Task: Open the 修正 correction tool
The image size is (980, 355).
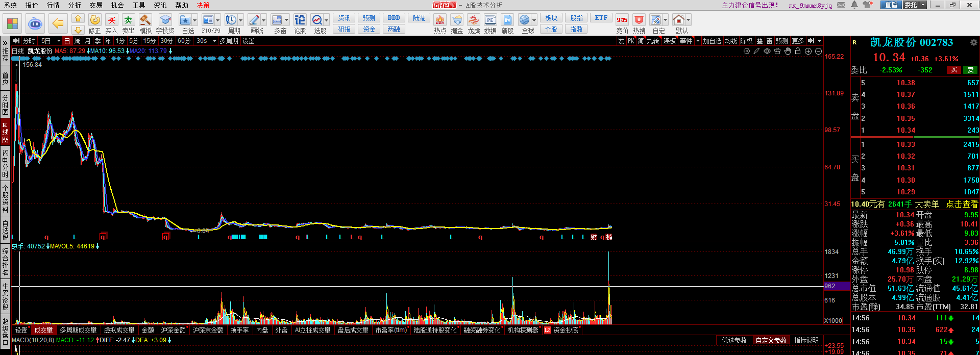Action: (95, 23)
